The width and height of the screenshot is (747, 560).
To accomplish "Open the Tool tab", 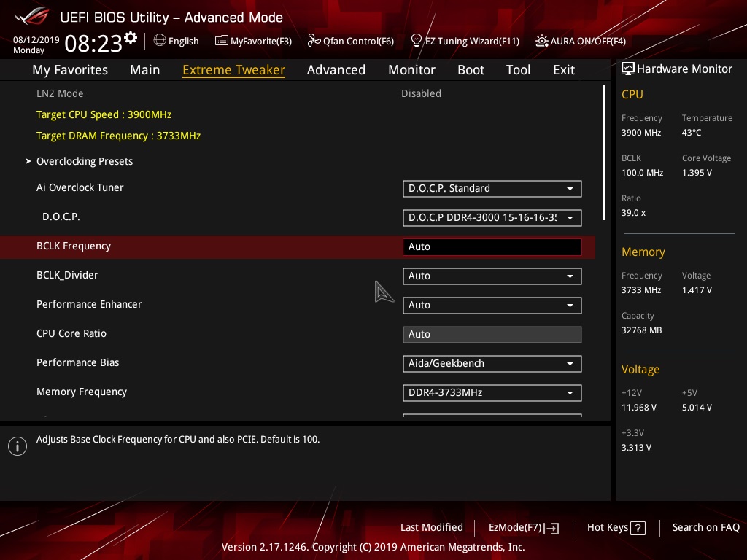I will 518,70.
